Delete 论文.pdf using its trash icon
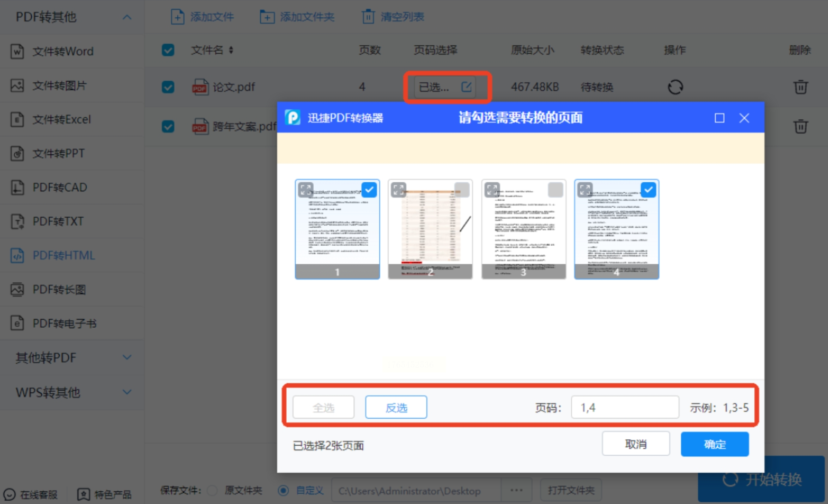This screenshot has height=504, width=828. click(x=800, y=87)
